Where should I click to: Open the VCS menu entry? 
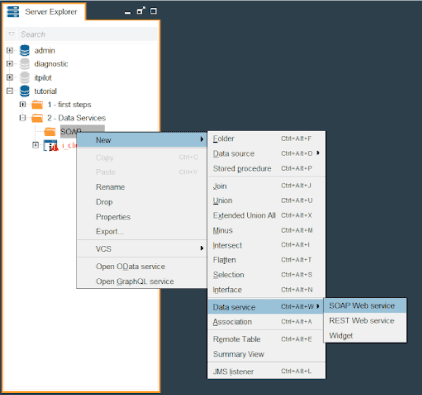142,249
